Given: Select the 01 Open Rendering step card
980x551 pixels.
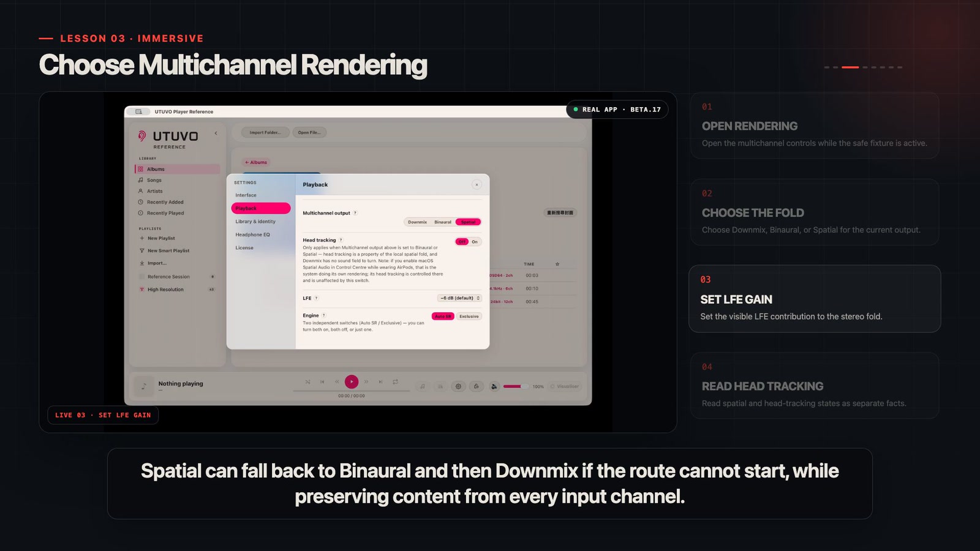Looking at the screenshot, I should coord(815,126).
